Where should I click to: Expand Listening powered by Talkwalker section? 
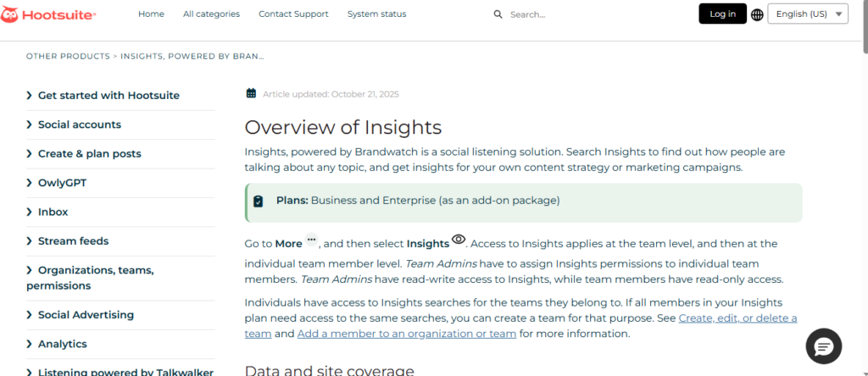(120, 372)
